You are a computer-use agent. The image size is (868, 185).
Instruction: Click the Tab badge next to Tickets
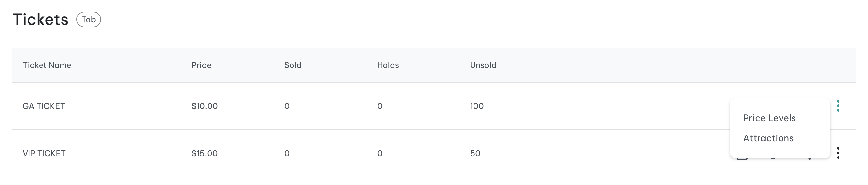(89, 19)
